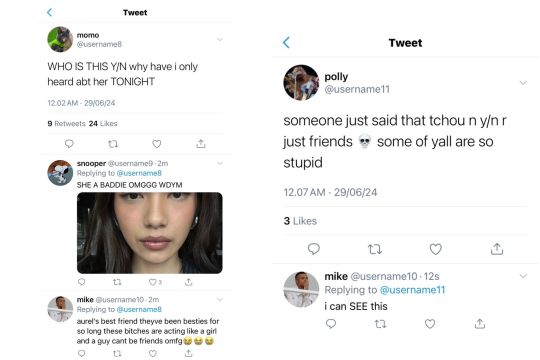Screen dimensions: 540x360
Task: Go back from polly's tweet view
Action: pyautogui.click(x=286, y=42)
